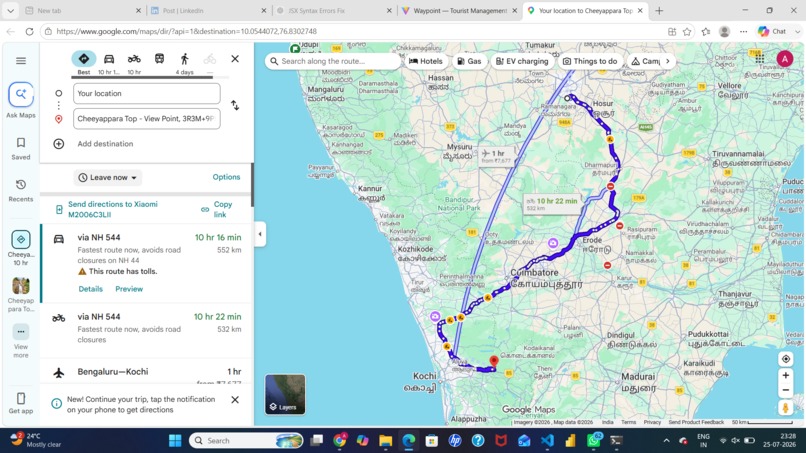Click the Gas filter chip
This screenshot has width=806, height=453.
(469, 61)
